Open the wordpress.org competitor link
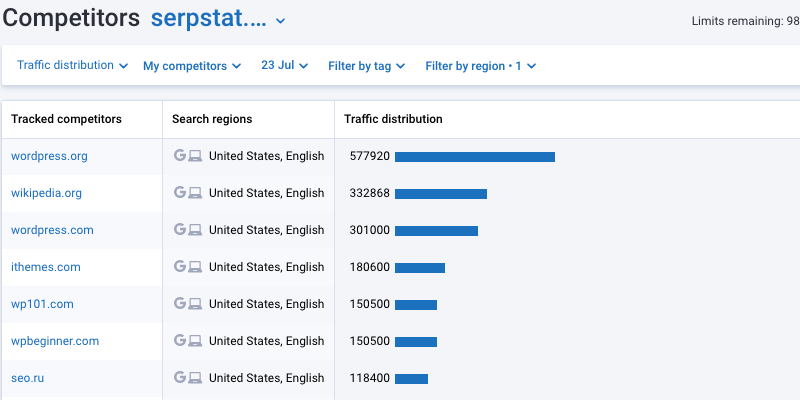800x400 pixels. click(x=49, y=156)
